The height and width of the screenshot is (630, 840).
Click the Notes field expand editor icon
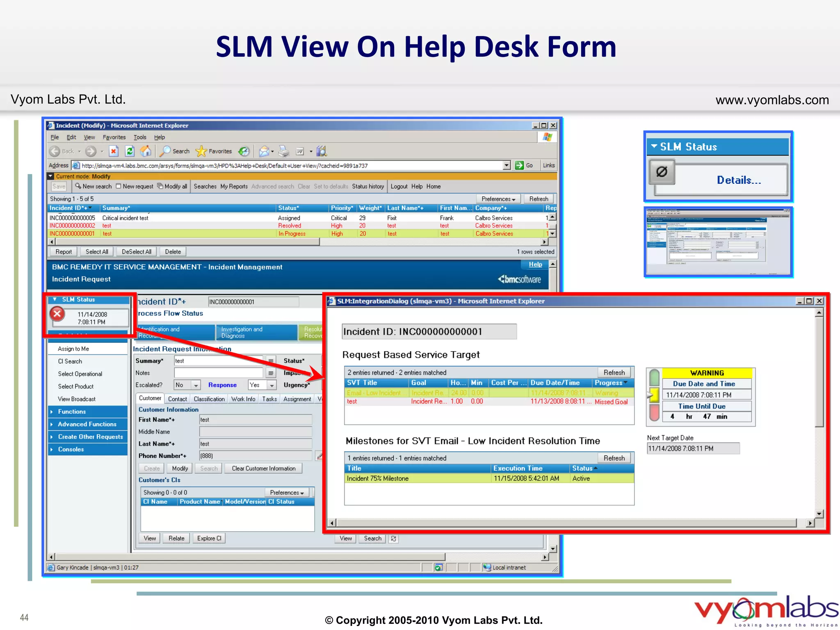tap(271, 373)
